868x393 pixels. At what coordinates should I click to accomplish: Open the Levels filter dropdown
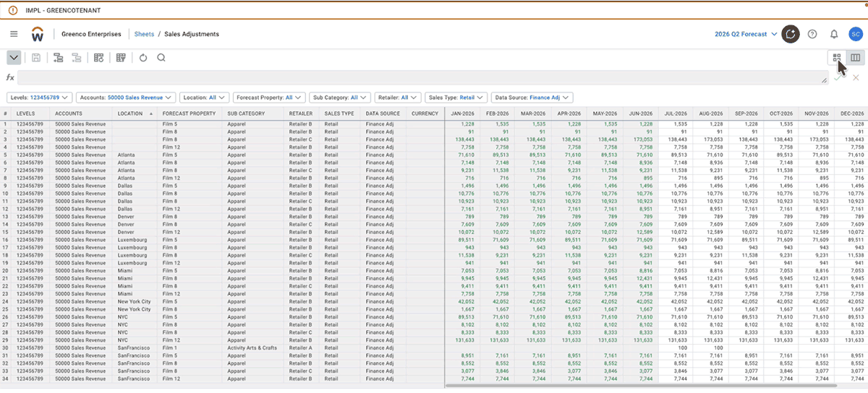[40, 97]
